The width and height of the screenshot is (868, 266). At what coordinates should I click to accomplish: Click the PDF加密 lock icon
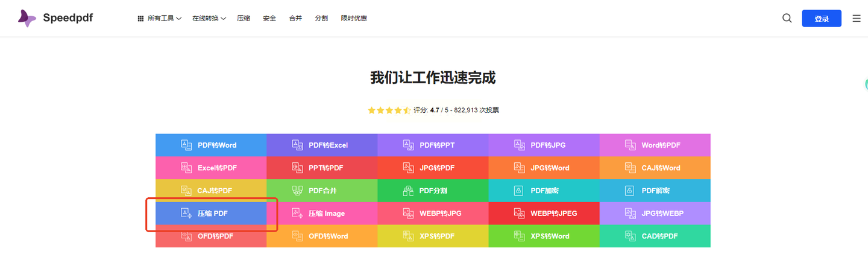point(518,191)
